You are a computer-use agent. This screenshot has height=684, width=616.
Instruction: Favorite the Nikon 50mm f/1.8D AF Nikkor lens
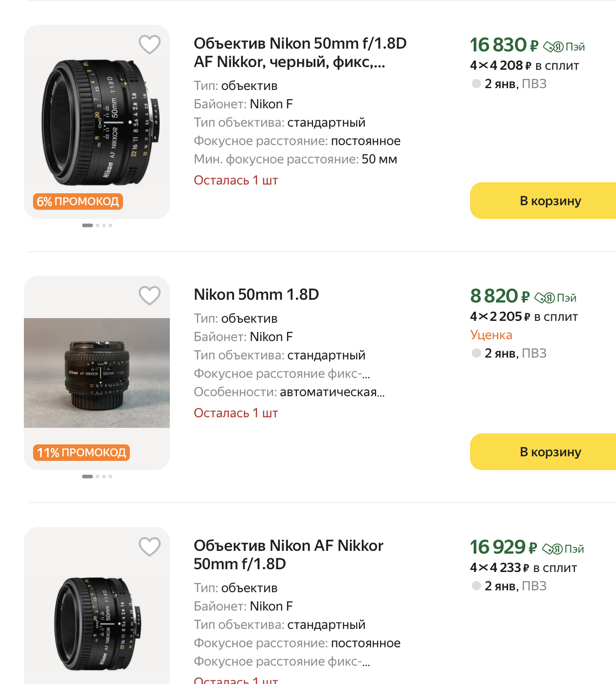150,45
